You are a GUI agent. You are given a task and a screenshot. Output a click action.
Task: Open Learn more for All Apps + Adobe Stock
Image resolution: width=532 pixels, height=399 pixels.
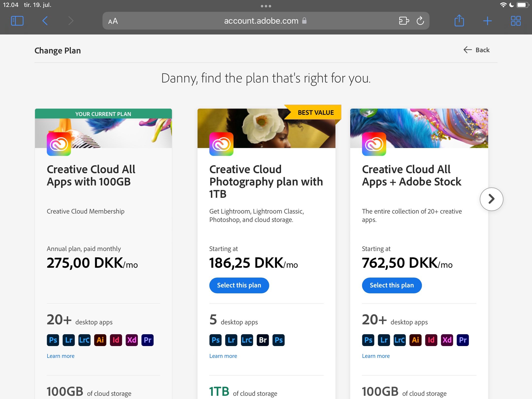point(376,356)
